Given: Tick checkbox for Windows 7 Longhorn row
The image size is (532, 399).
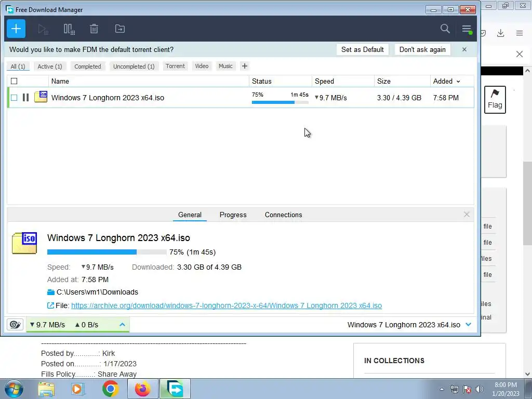Looking at the screenshot, I should [14, 98].
